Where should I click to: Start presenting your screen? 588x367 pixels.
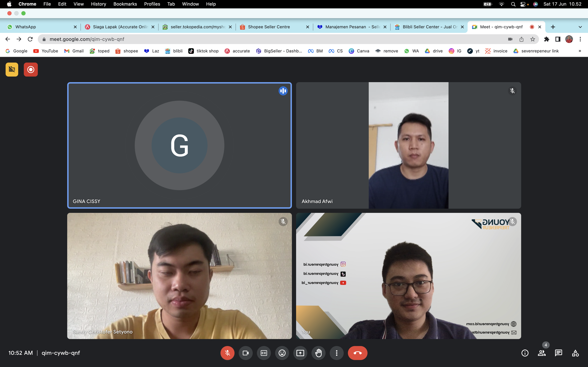[x=300, y=353]
